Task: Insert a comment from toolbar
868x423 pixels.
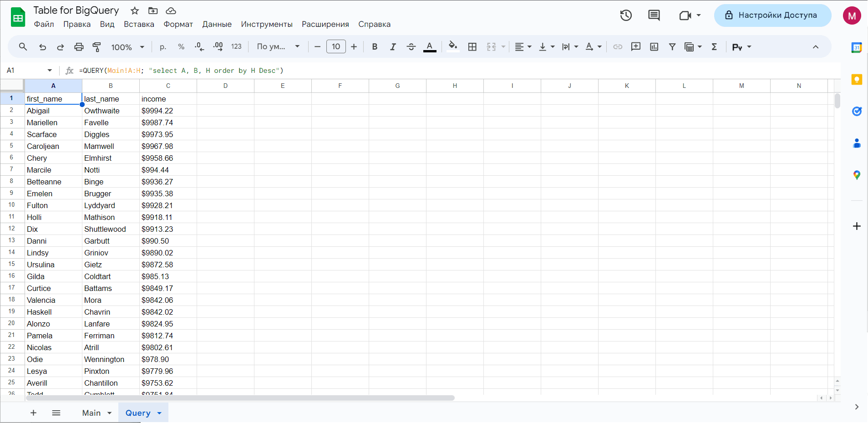Action: 636,46
